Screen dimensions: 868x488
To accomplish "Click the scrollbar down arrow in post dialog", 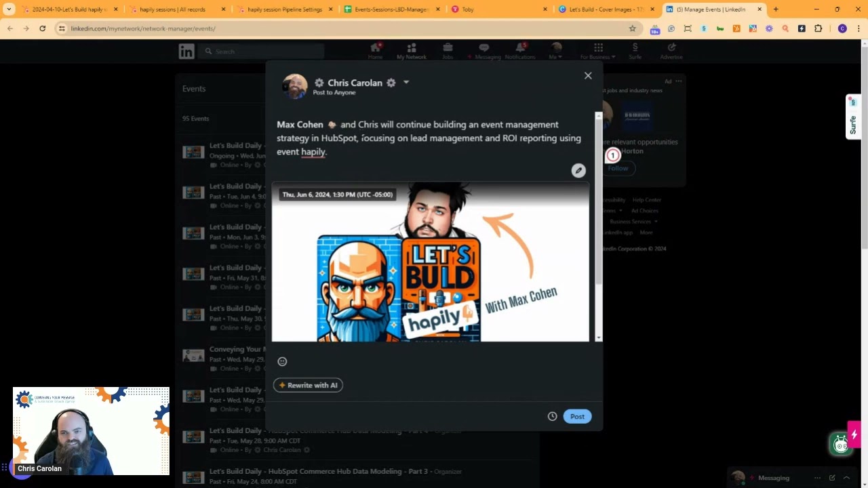I will pos(598,338).
